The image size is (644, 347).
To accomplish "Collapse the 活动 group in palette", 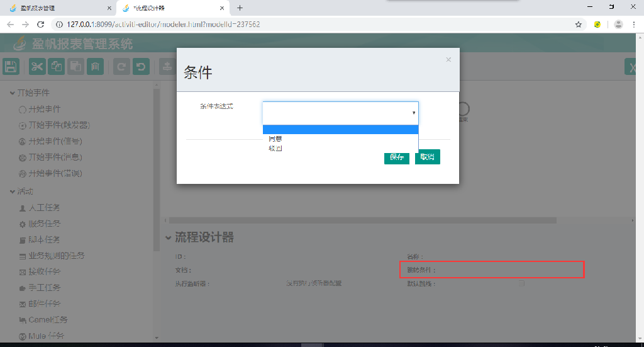I will pos(13,191).
